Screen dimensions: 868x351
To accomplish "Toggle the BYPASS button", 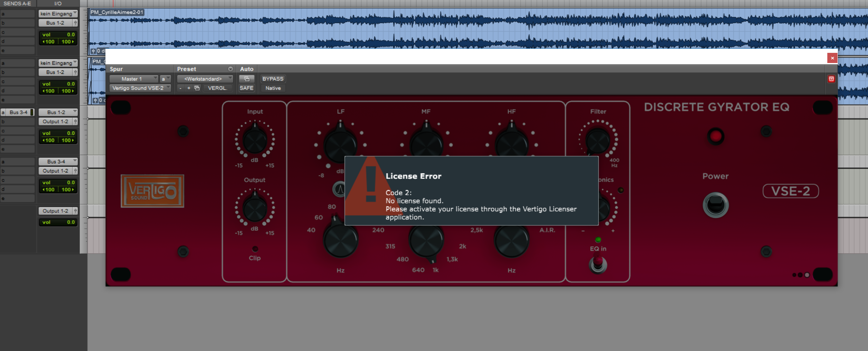I will click(273, 79).
